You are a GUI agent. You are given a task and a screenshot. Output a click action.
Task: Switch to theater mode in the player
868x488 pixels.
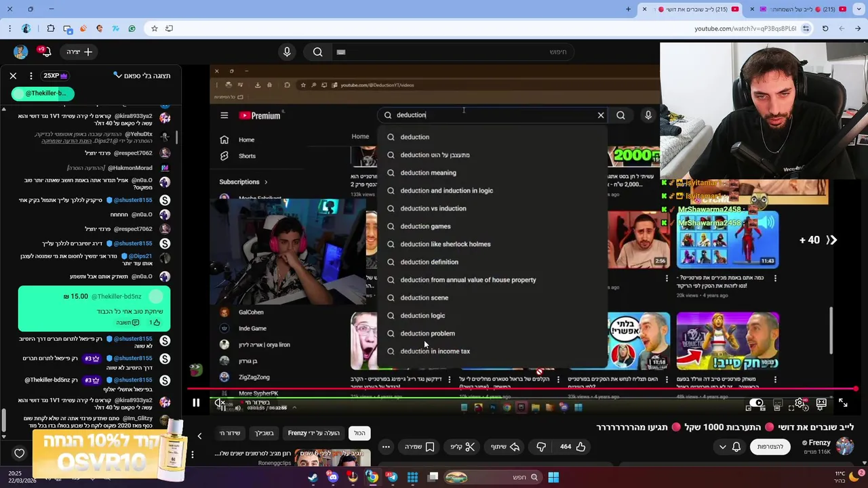(x=821, y=403)
